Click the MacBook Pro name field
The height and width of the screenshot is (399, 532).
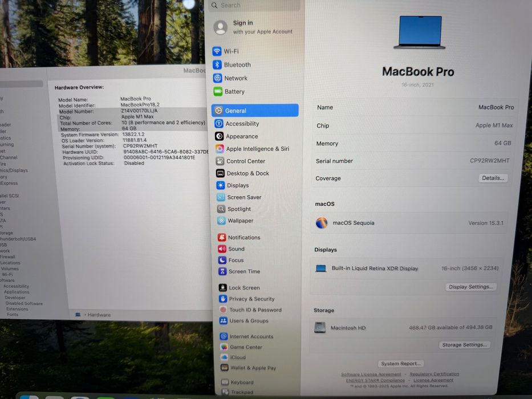[x=415, y=107]
